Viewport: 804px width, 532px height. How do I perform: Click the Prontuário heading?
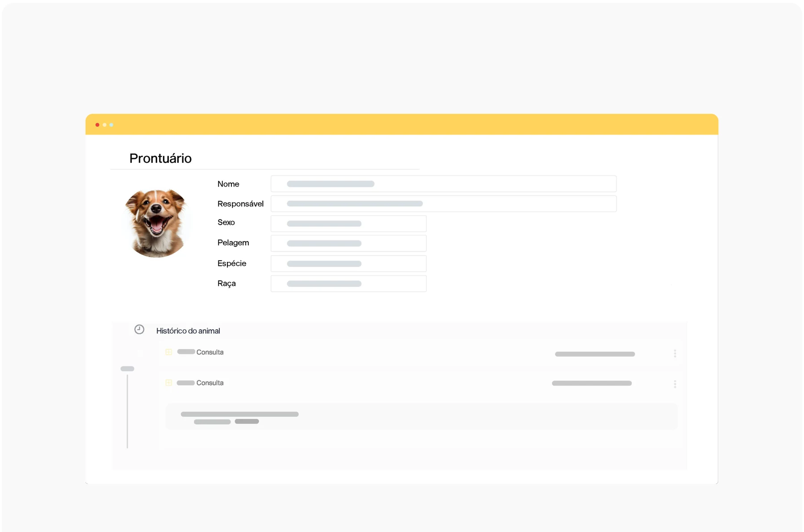pos(160,158)
